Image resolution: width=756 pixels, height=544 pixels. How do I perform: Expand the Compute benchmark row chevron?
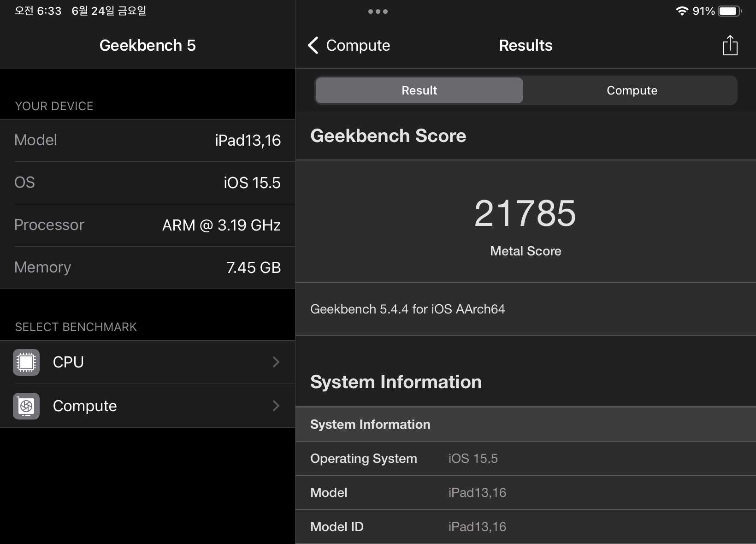click(x=276, y=406)
